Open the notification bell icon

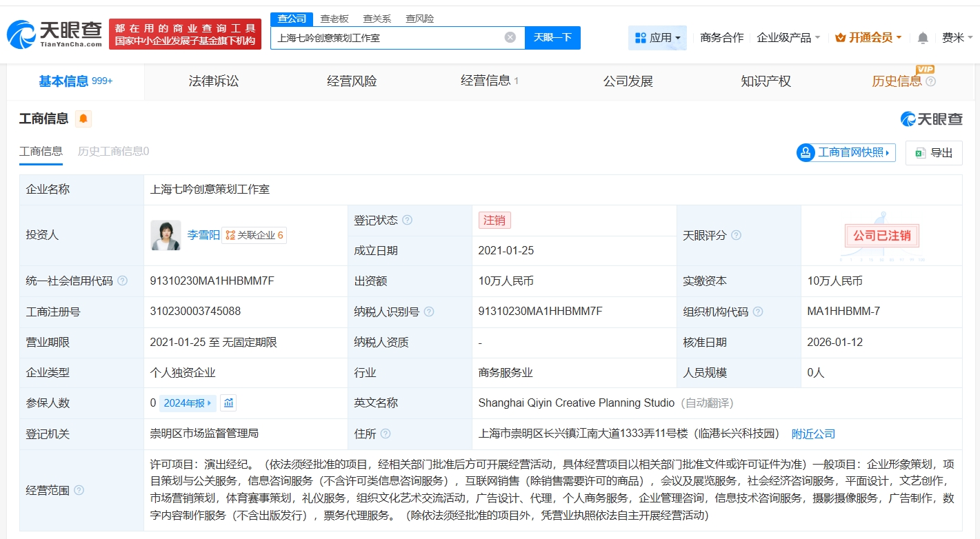coord(923,38)
